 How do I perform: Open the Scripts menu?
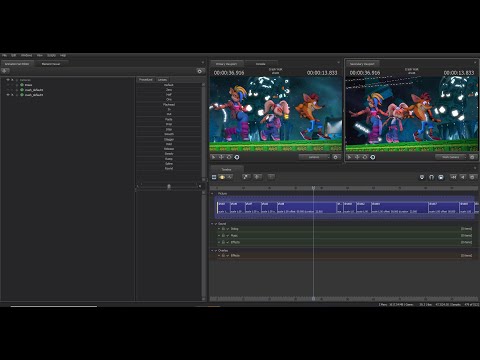51,55
